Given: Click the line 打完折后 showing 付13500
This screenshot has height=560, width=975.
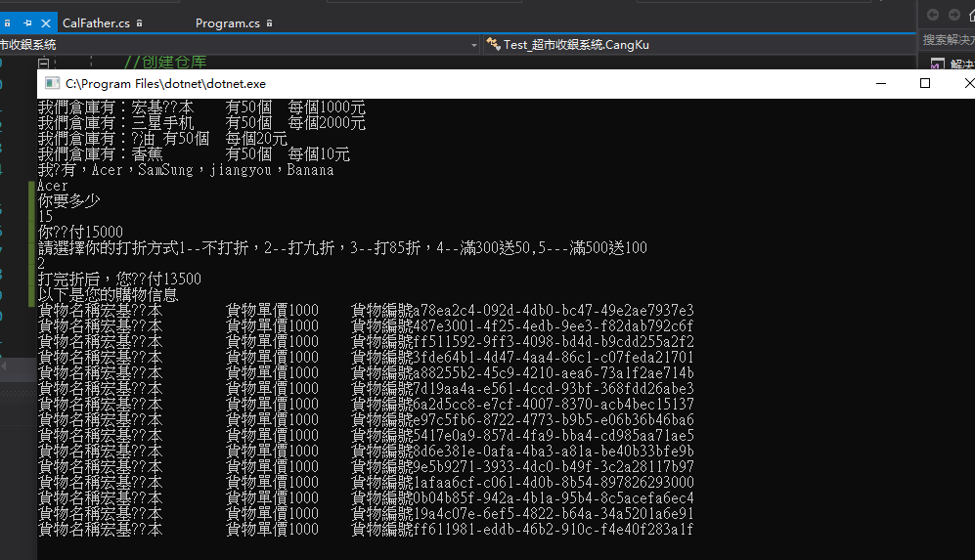Looking at the screenshot, I should point(119,280).
